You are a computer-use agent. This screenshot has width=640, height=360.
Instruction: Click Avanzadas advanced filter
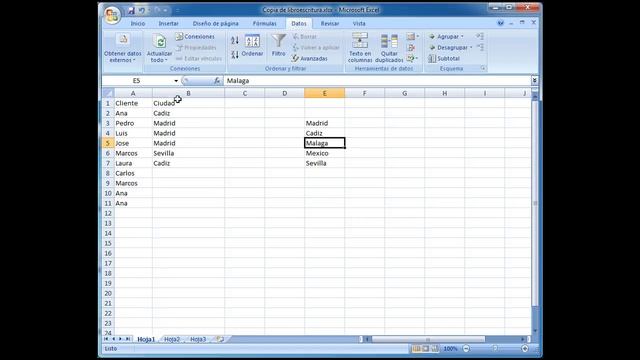310,59
